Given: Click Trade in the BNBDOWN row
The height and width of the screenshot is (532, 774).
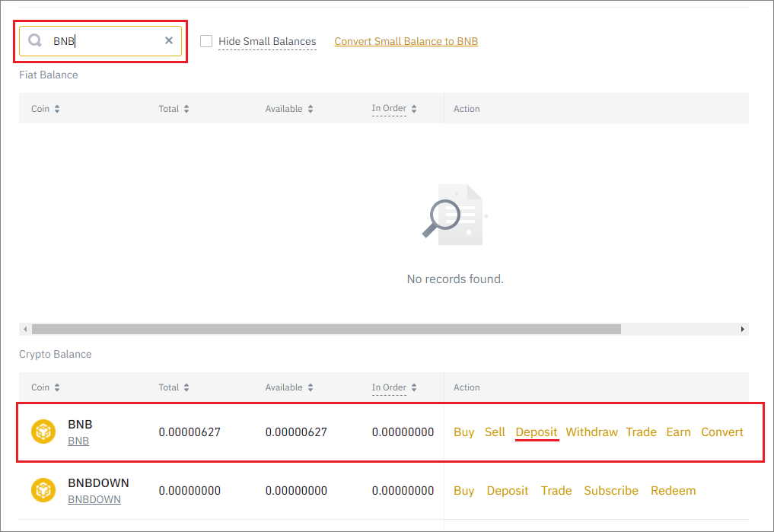Looking at the screenshot, I should coord(556,491).
